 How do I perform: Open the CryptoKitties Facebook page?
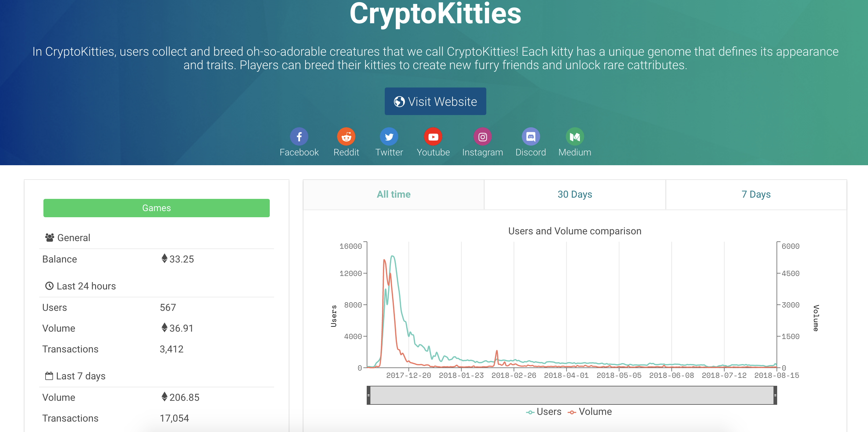[x=299, y=137]
